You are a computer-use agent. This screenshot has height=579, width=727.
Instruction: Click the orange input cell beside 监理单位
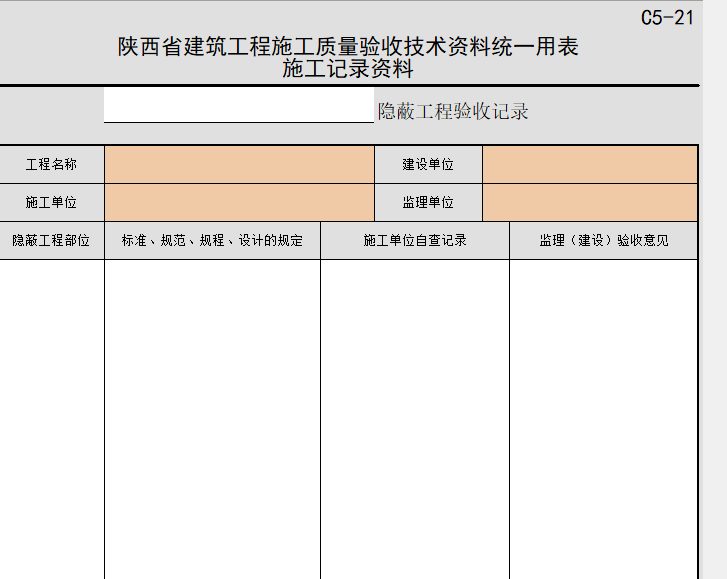(x=589, y=203)
